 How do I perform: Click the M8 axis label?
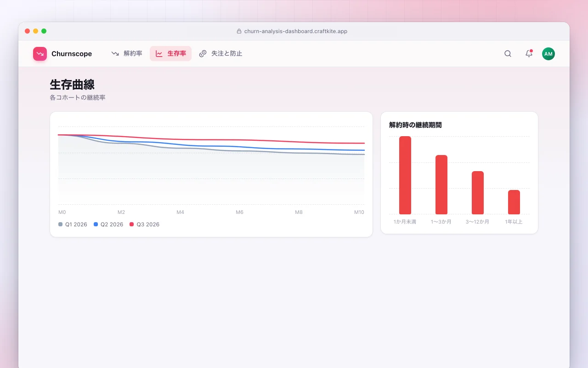pos(299,212)
